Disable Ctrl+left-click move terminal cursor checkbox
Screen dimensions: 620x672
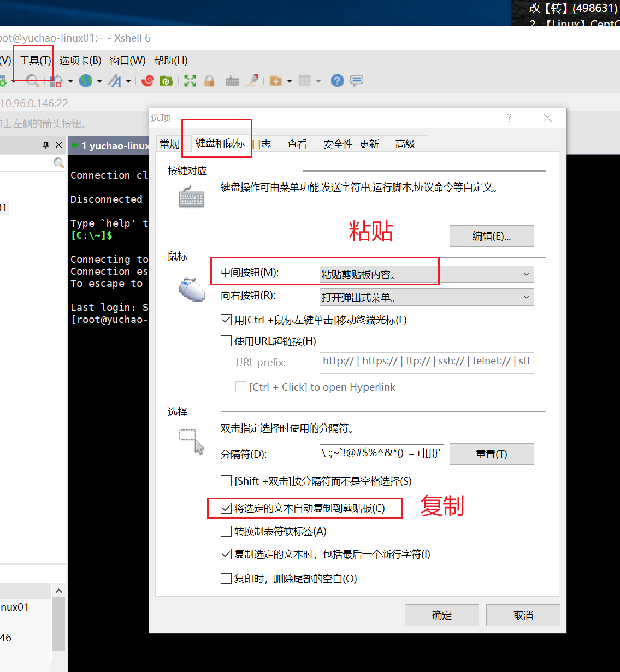226,320
